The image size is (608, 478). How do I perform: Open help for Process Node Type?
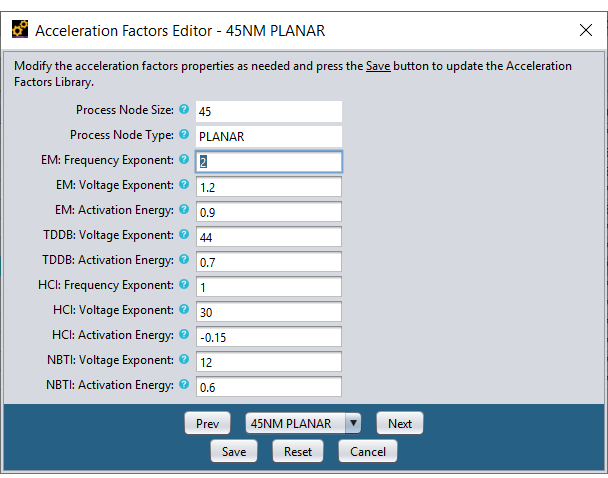tap(184, 134)
